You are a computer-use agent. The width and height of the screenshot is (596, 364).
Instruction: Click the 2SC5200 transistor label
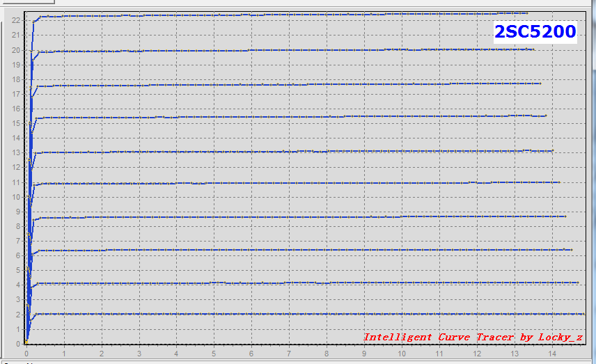point(535,31)
